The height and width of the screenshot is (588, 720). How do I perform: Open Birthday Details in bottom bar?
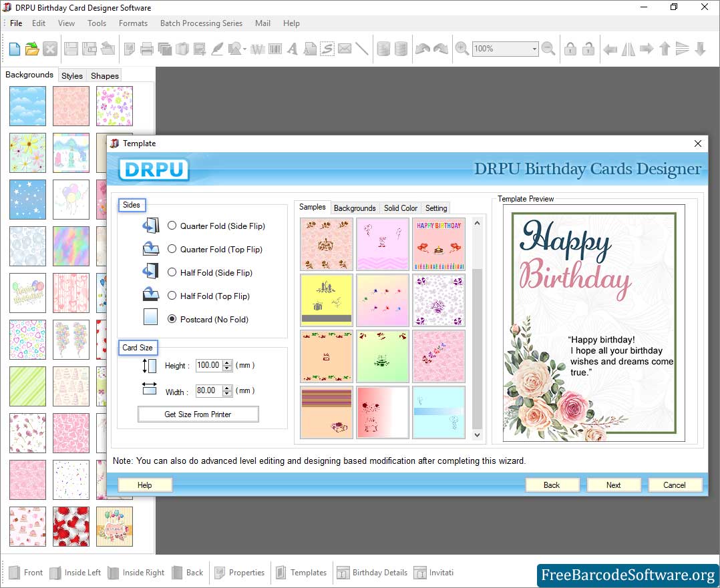pyautogui.click(x=372, y=573)
